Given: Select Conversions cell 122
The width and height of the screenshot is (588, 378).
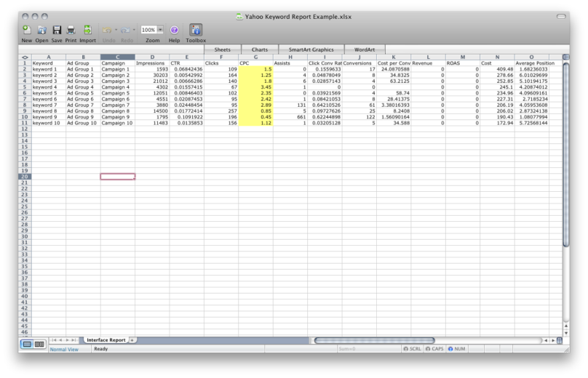Looking at the screenshot, I should pyautogui.click(x=359, y=117).
